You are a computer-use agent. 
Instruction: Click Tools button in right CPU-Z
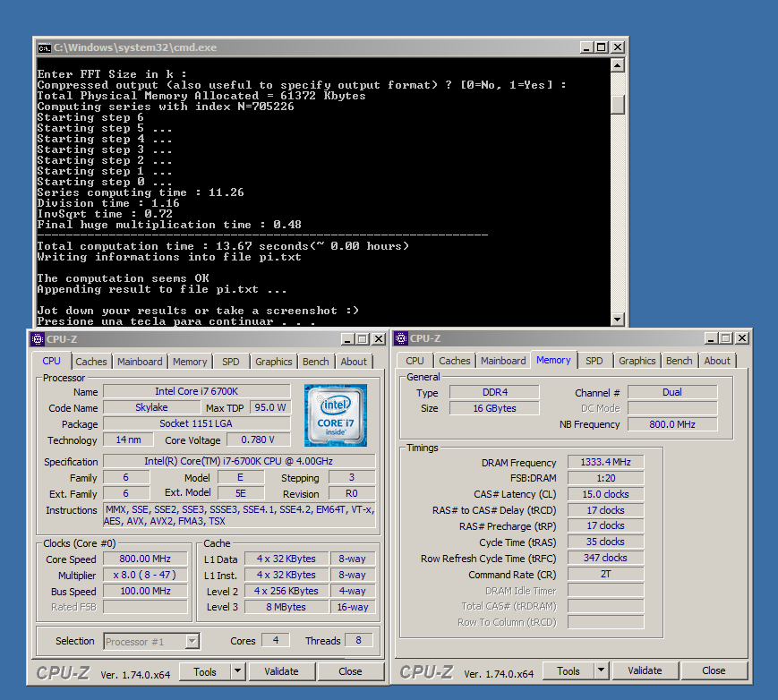pos(569,670)
